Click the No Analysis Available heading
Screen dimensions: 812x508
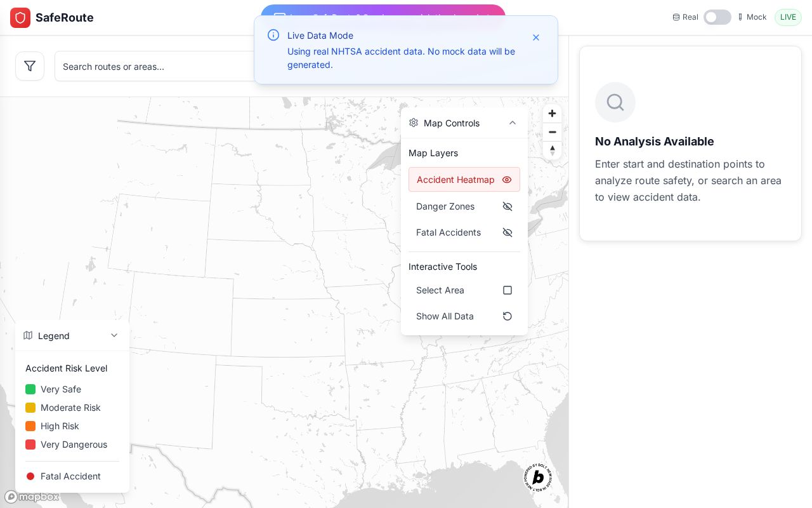click(x=655, y=142)
